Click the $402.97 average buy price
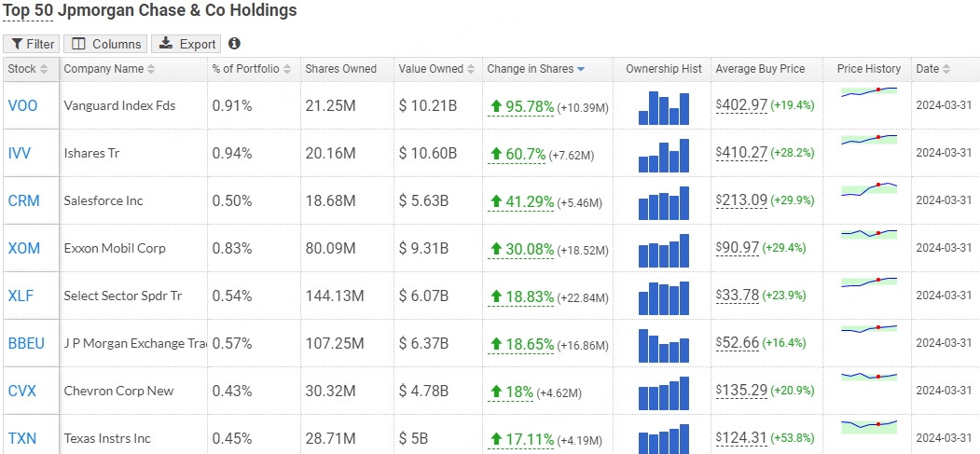Image resolution: width=980 pixels, height=454 pixels. 741,105
